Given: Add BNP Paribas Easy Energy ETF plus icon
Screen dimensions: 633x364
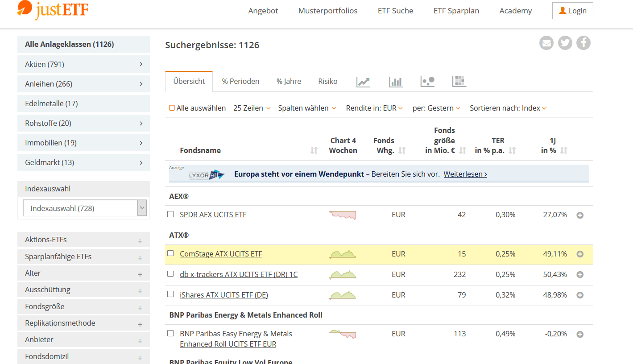Looking at the screenshot, I should [580, 334].
